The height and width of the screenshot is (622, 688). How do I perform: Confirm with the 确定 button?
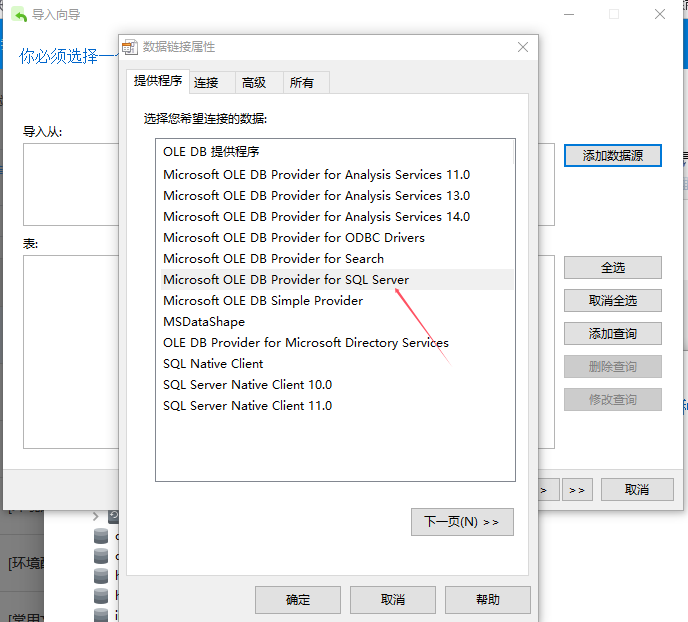298,600
